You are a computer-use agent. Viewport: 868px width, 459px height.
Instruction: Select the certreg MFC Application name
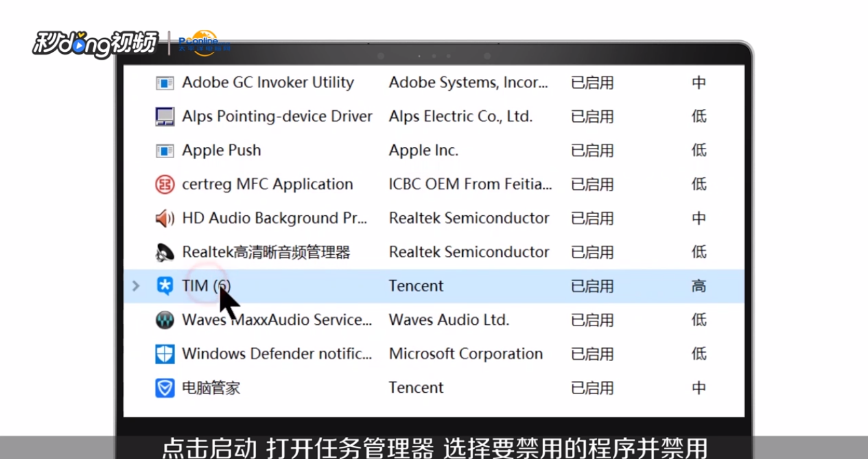[268, 184]
